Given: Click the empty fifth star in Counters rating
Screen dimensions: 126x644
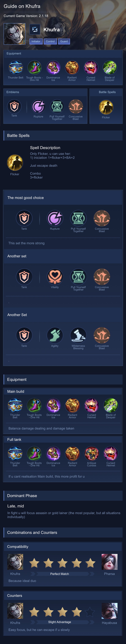Looking at the screenshot, I should pos(90,612).
